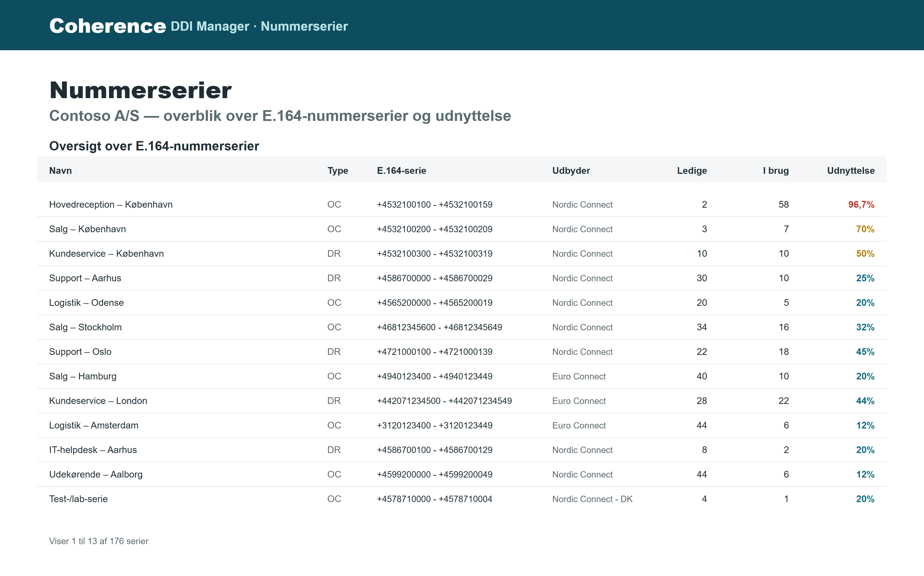Click the 'OC' type in Salg Stockholm row
The height and width of the screenshot is (576, 924).
click(334, 327)
